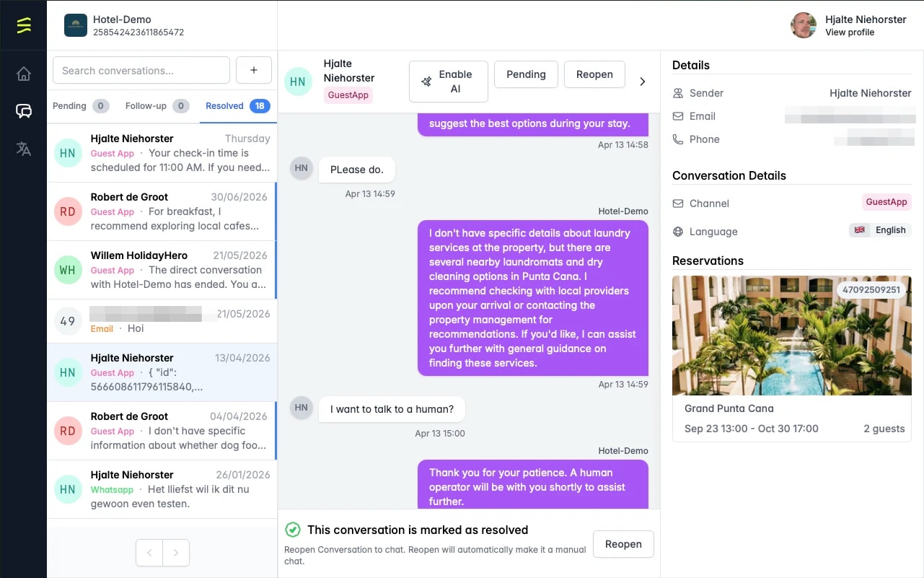Viewport: 924px width, 578px height.
Task: Click the '2 guests' label
Action: pyautogui.click(x=884, y=429)
